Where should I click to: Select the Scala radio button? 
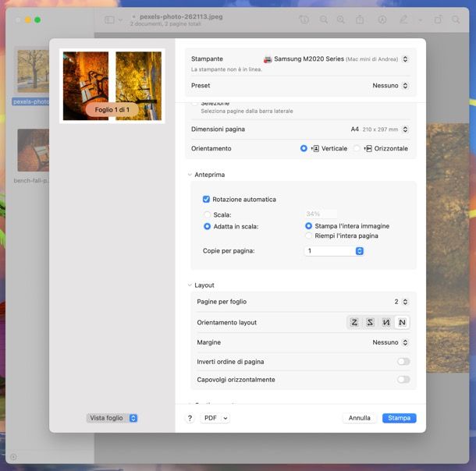coord(207,214)
